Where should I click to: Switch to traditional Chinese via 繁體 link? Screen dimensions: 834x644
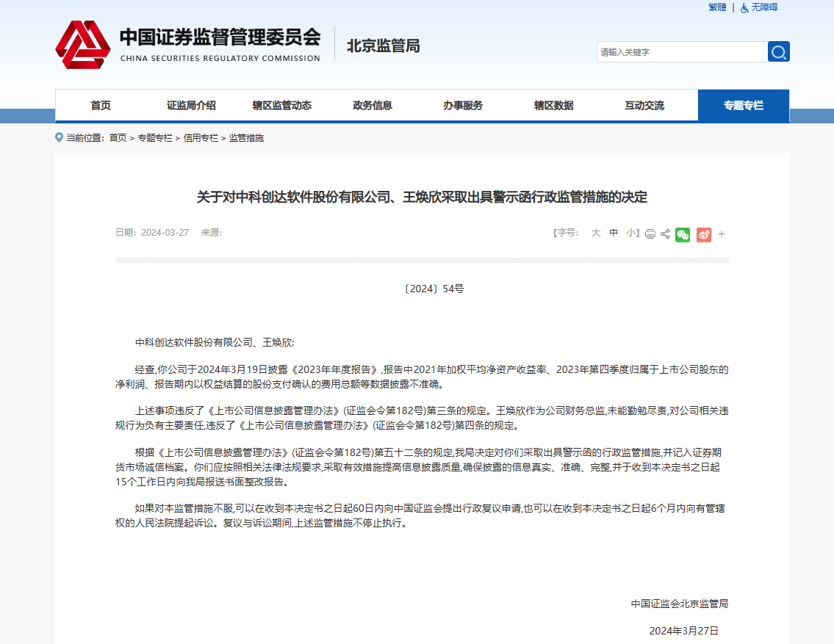pos(717,7)
